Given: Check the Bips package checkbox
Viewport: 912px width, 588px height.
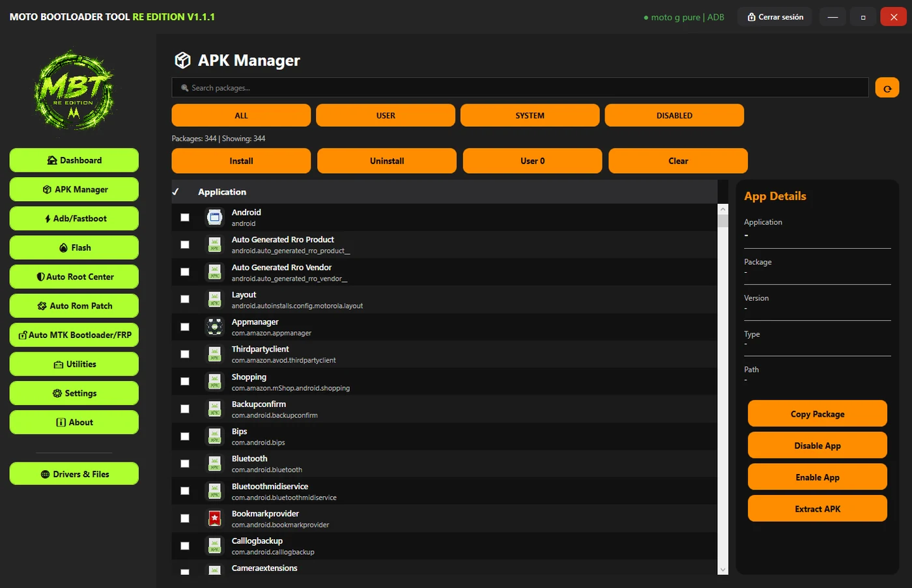Looking at the screenshot, I should coord(185,436).
